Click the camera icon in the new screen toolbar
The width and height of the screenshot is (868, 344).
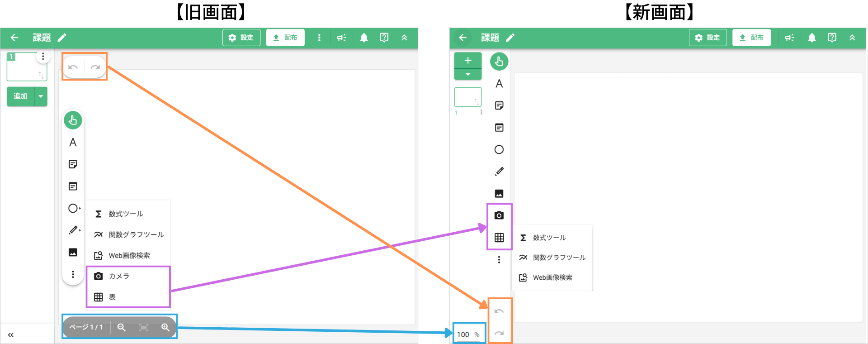[499, 215]
